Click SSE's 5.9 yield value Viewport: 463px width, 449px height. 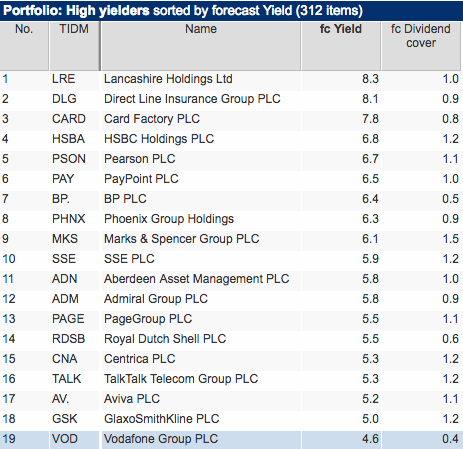tap(370, 259)
